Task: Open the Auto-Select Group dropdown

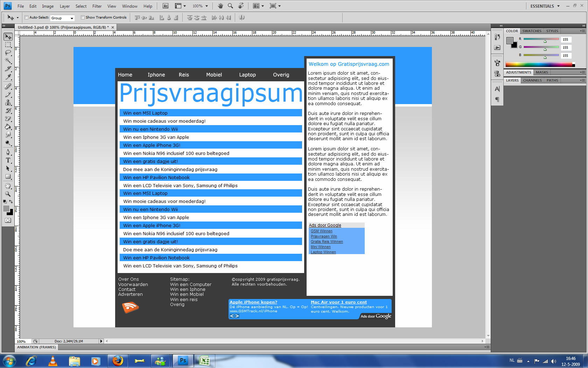Action: click(x=62, y=18)
